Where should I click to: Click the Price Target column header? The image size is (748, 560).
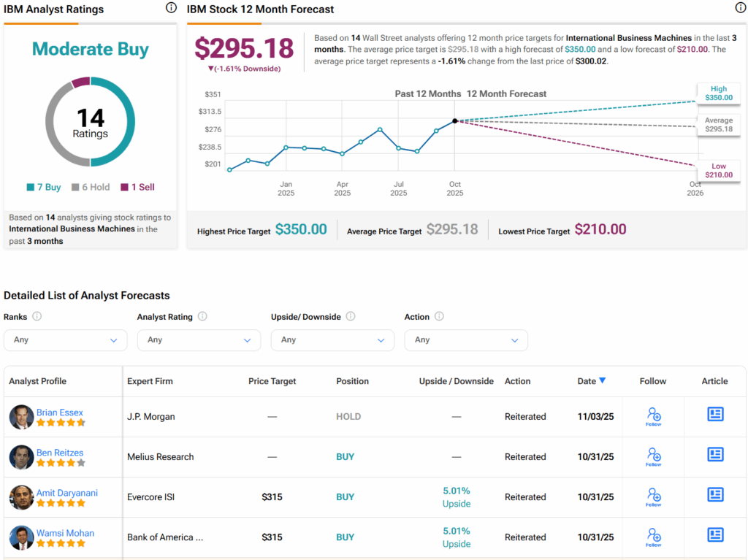pyautogui.click(x=272, y=381)
